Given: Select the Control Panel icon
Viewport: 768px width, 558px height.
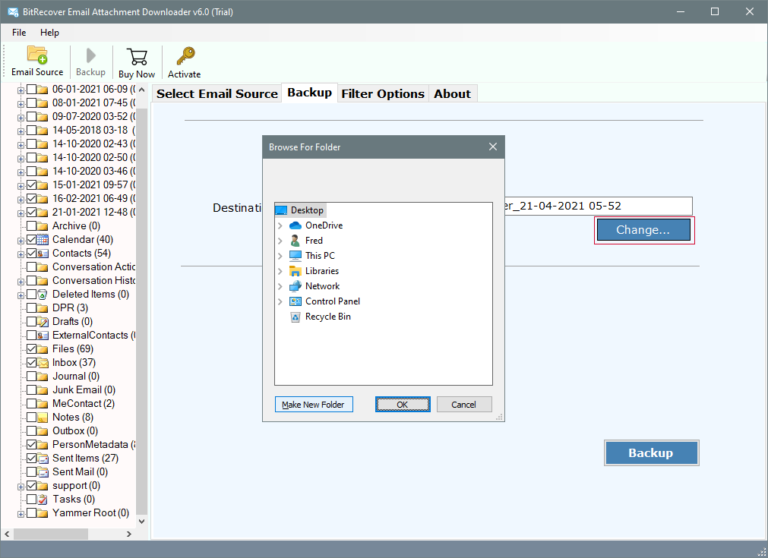Looking at the screenshot, I should [295, 301].
